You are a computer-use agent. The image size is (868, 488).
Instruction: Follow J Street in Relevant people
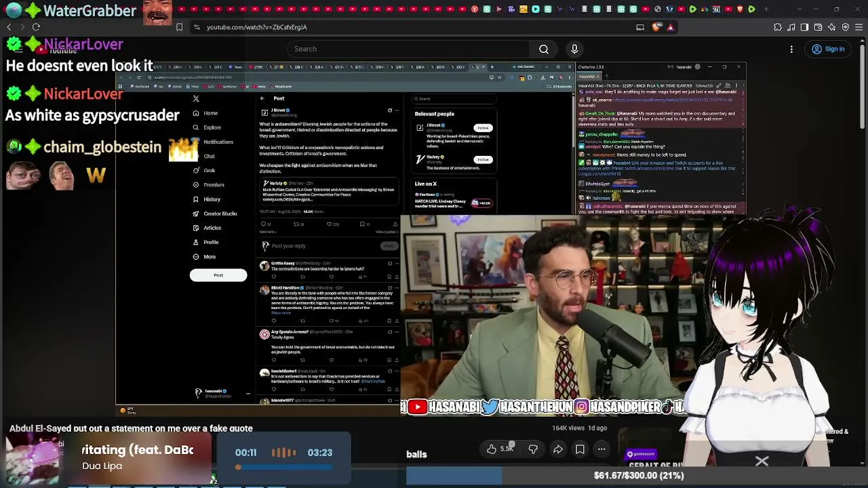[x=483, y=127]
